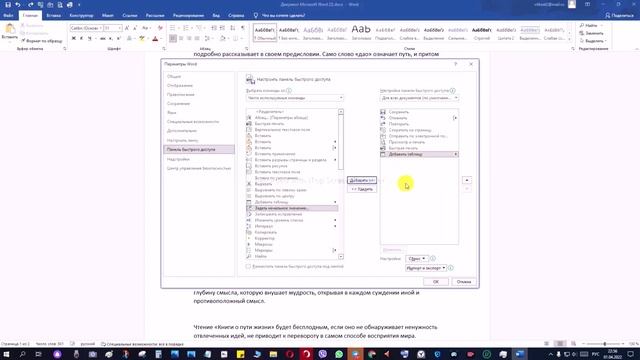Click the Find (Найти) icon in the Editing group

[x=582, y=25]
